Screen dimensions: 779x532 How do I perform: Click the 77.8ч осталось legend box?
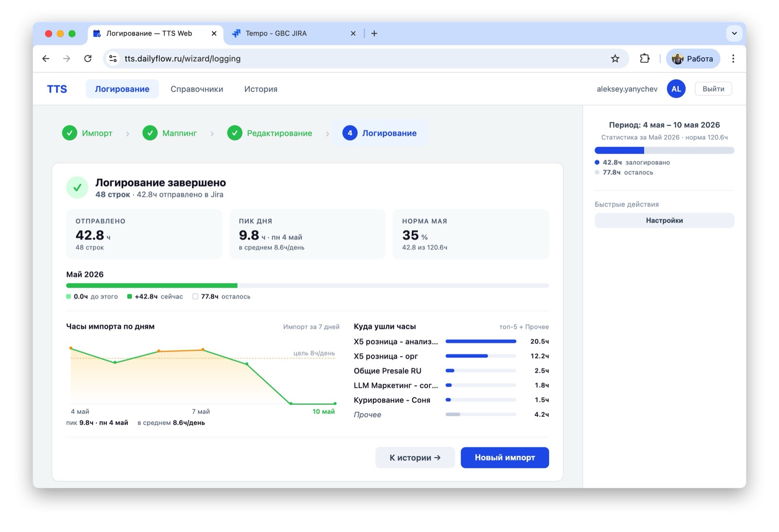tap(195, 296)
